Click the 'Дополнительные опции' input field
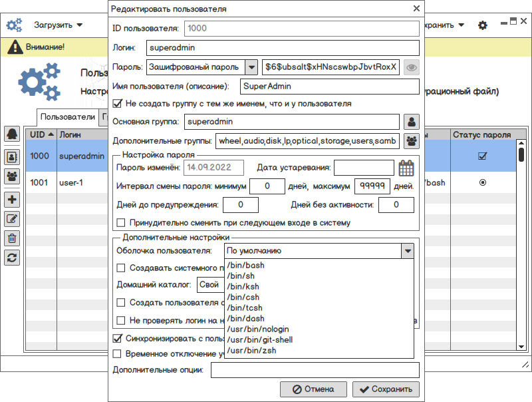 pos(315,370)
